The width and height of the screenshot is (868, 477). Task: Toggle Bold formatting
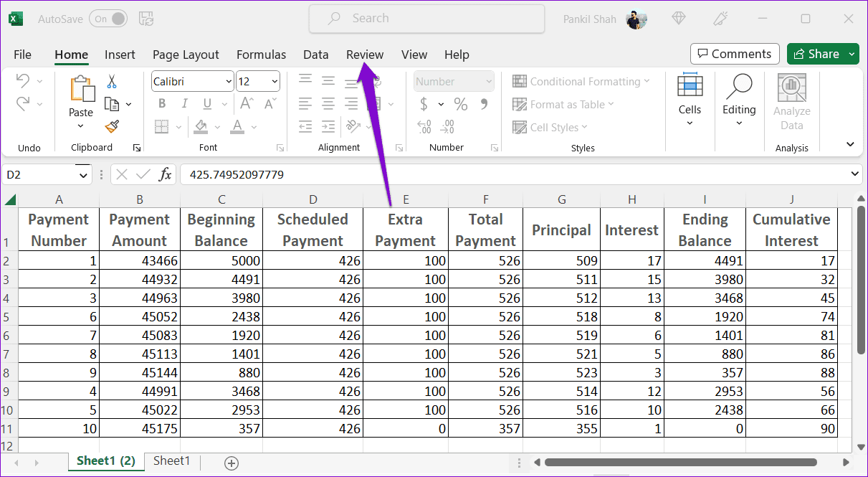tap(161, 104)
